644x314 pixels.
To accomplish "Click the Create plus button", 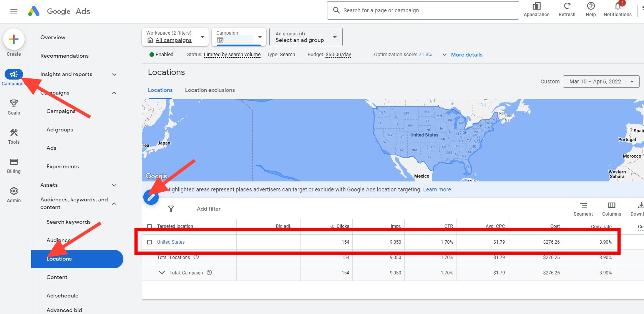I will click(x=14, y=39).
